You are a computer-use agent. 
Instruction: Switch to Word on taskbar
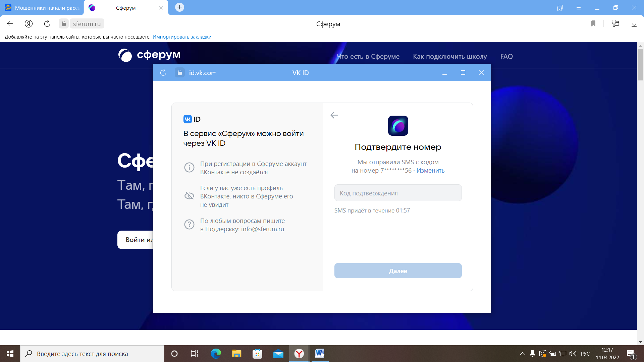[320, 354]
